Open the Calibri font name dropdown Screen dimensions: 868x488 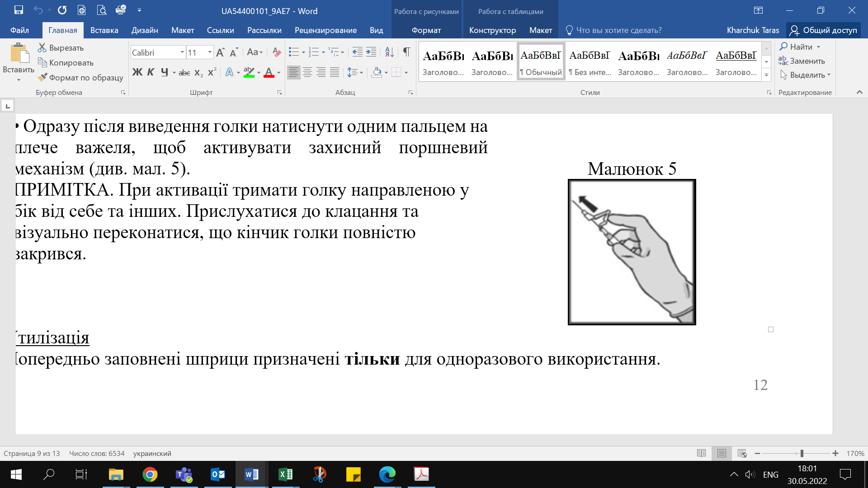pyautogui.click(x=182, y=52)
